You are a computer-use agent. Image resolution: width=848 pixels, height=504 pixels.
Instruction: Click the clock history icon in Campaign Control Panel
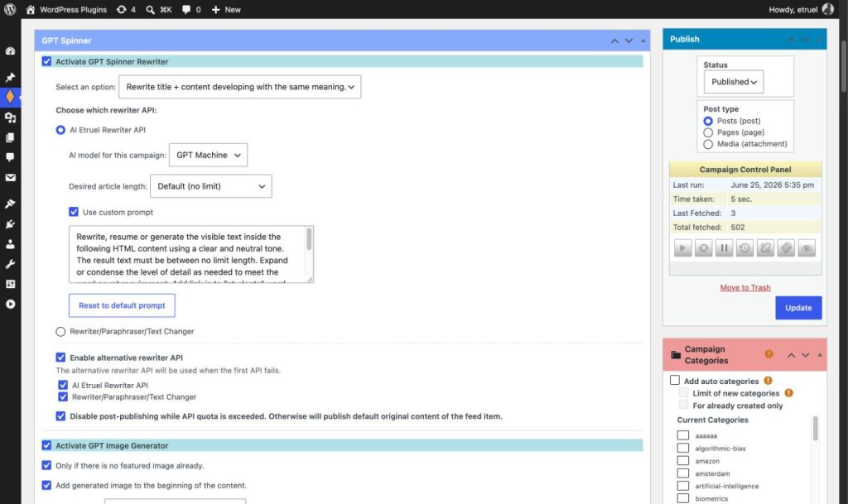(744, 248)
